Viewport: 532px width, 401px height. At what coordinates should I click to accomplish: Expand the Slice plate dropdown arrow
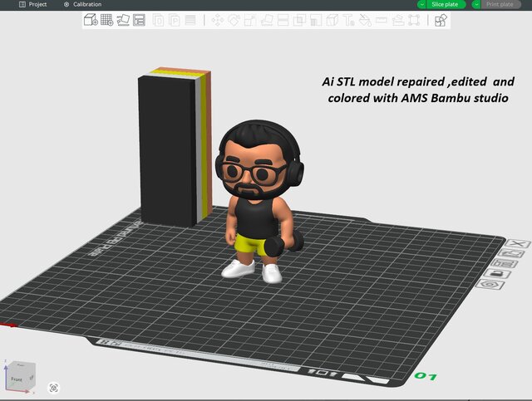(x=421, y=4)
